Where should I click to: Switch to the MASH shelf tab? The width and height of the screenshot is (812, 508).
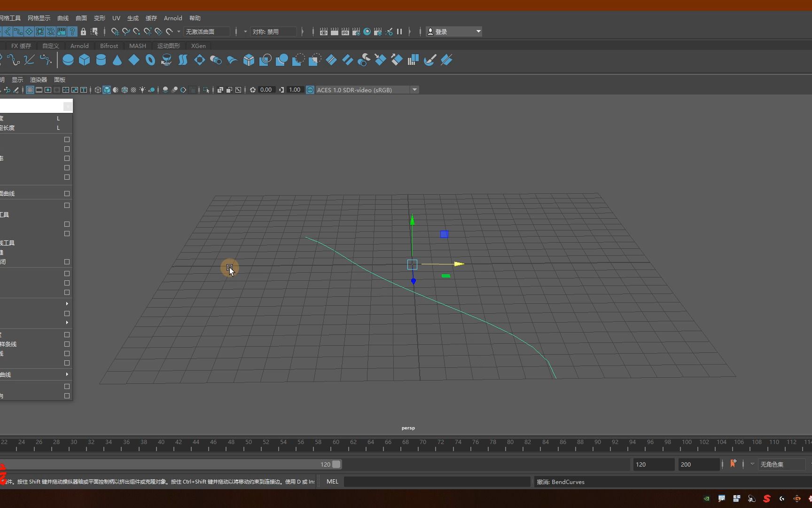click(137, 46)
